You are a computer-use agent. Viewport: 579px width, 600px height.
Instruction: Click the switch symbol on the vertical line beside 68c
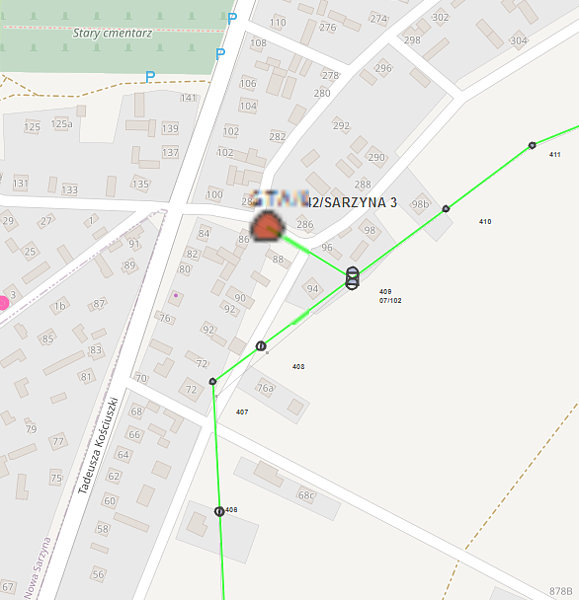coord(219,511)
